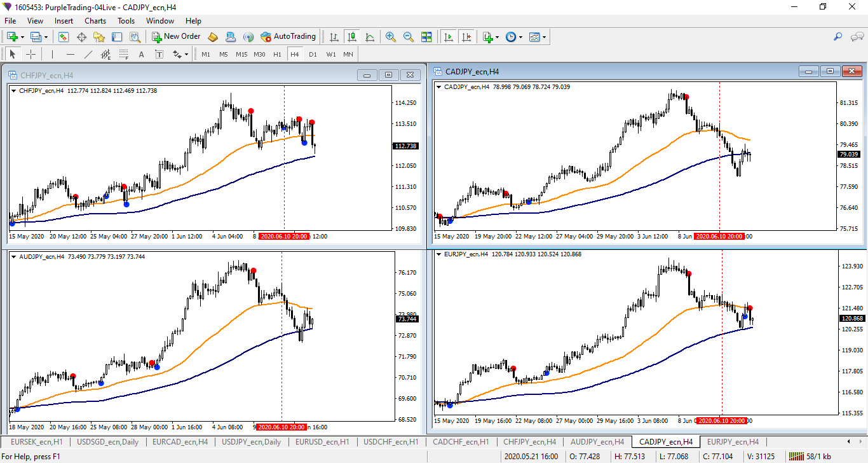Viewport: 868px width, 463px height.
Task: Set timeframe to MN
Action: pos(348,54)
